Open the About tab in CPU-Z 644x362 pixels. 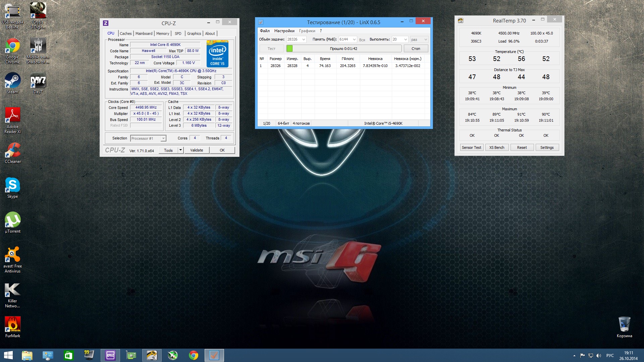210,34
